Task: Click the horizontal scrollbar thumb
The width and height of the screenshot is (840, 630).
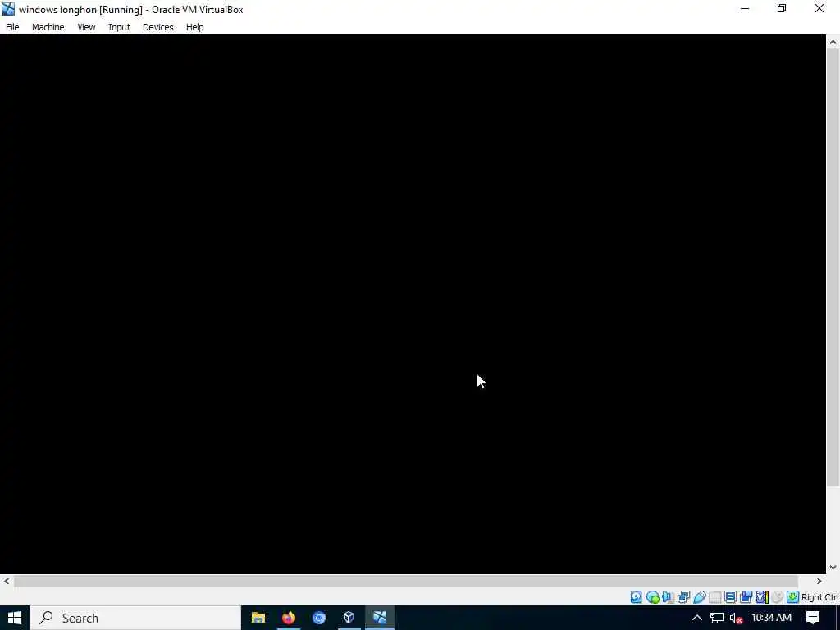Action: pyautogui.click(x=406, y=582)
